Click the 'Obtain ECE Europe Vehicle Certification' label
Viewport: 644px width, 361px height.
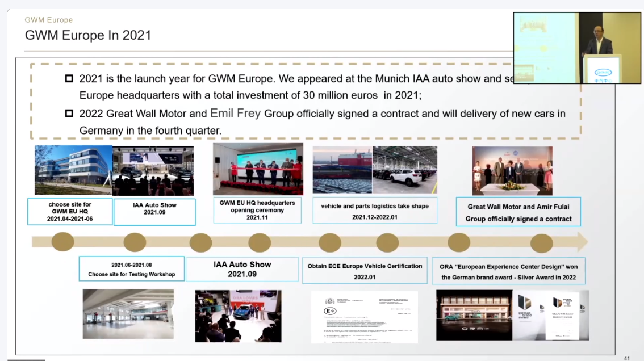[x=365, y=271]
